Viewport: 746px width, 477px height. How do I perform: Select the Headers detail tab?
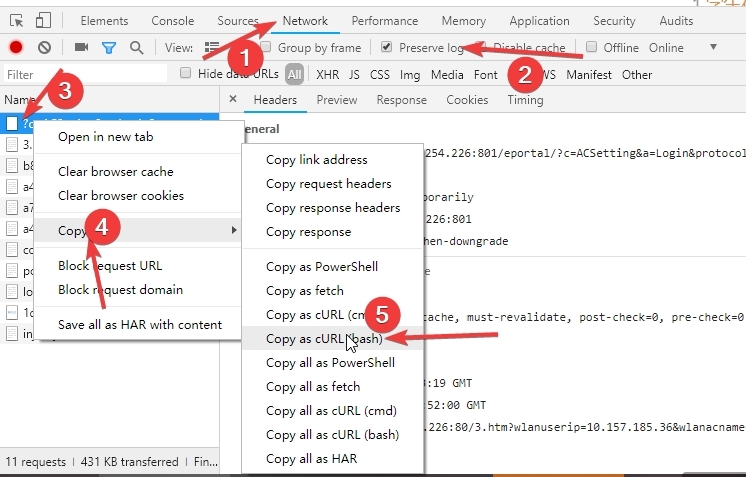coord(275,100)
